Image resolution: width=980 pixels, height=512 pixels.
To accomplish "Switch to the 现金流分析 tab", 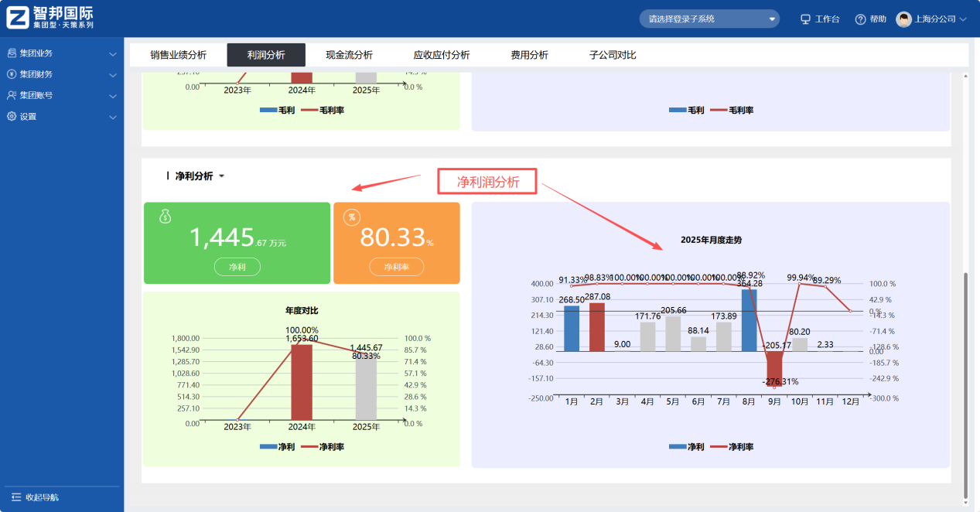I will (350, 55).
